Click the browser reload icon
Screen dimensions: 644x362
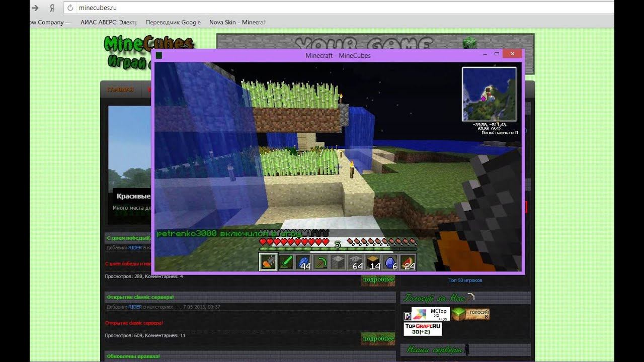tap(70, 8)
